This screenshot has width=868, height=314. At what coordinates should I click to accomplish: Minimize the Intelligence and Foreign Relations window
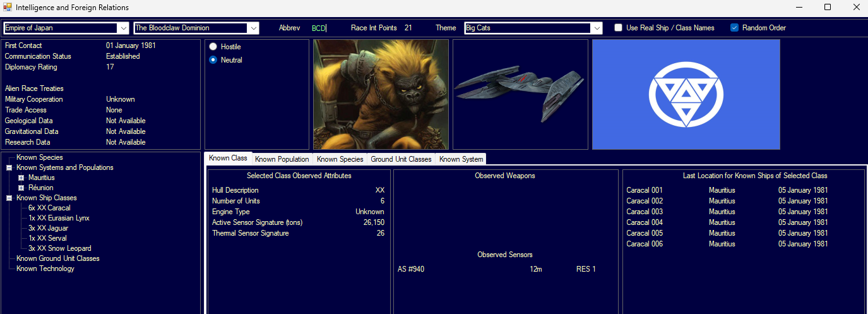pos(799,8)
